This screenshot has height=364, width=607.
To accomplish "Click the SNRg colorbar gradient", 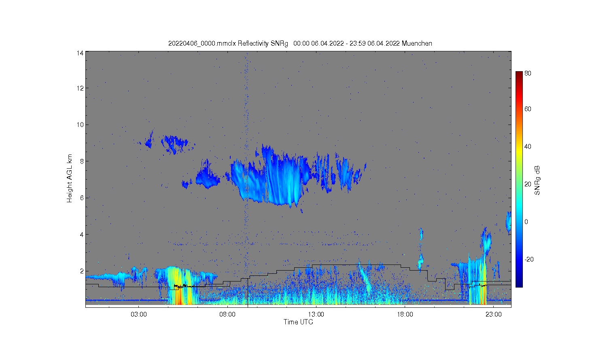I will (x=519, y=179).
